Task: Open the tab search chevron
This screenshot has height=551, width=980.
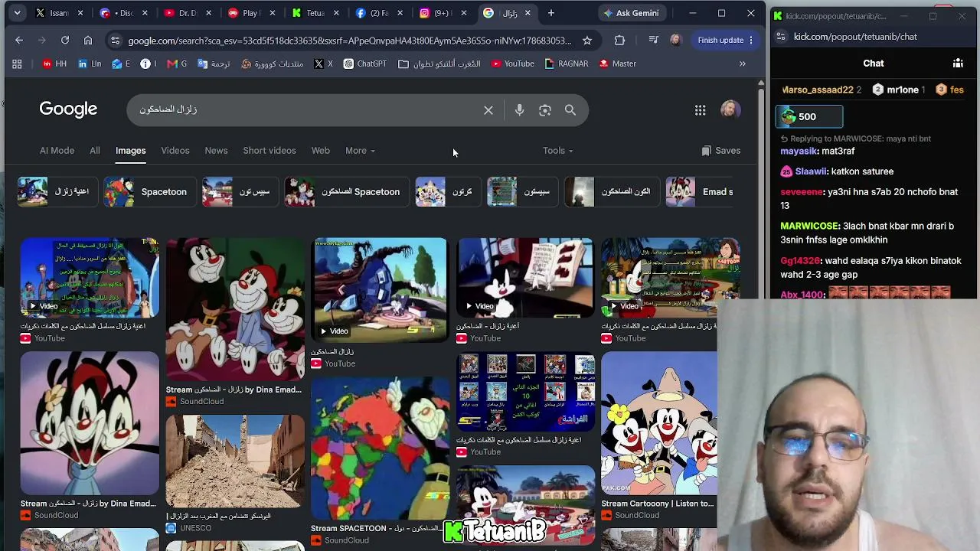Action: 17,13
